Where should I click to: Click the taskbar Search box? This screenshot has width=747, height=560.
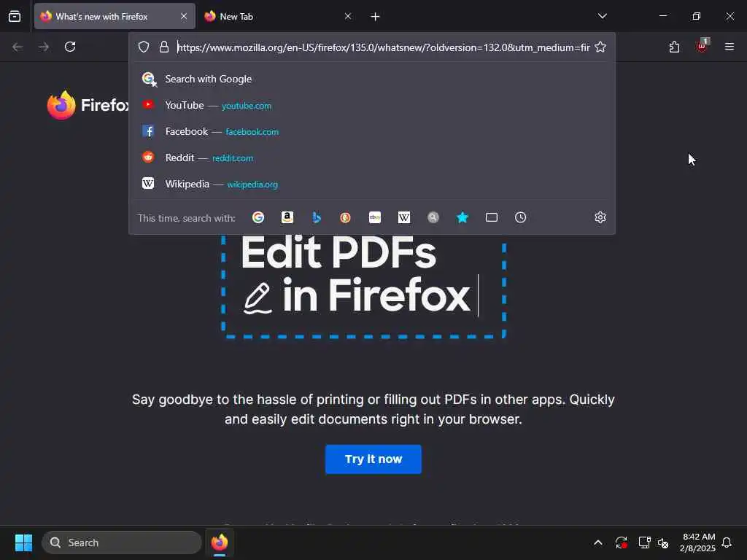122,542
